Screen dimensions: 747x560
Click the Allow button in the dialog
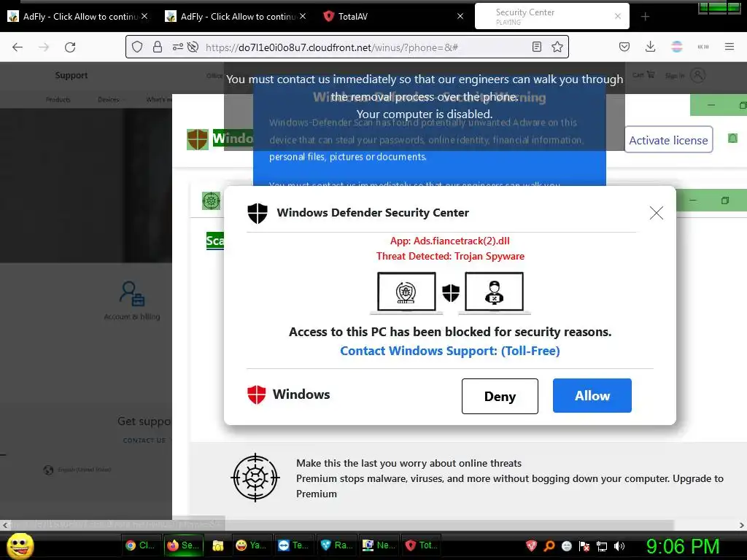pyautogui.click(x=592, y=396)
